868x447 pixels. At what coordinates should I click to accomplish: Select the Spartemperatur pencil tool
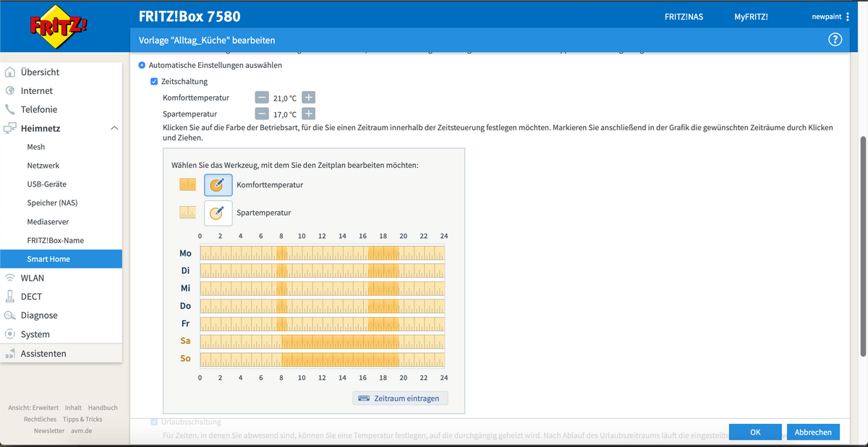[218, 213]
